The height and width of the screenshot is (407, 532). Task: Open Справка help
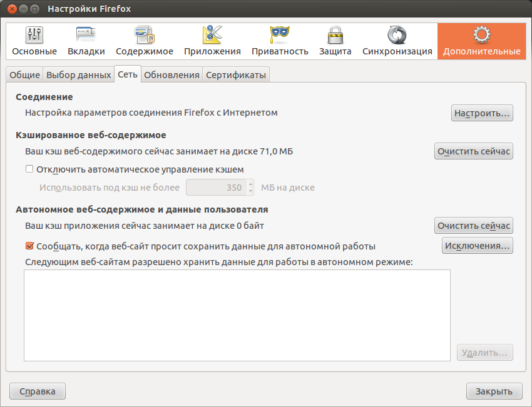(38, 391)
